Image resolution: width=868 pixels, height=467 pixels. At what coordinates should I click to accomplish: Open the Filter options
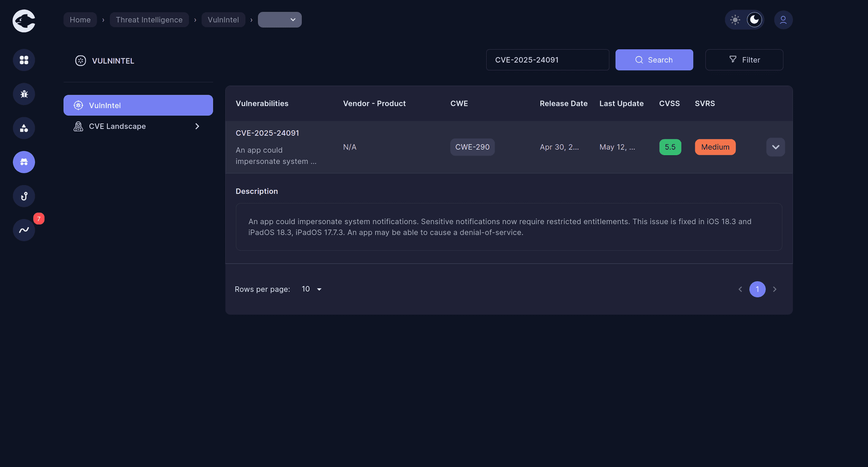point(744,60)
